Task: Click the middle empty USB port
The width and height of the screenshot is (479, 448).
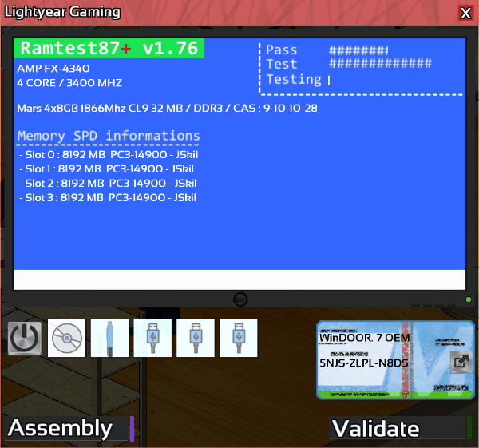Action: coord(196,339)
